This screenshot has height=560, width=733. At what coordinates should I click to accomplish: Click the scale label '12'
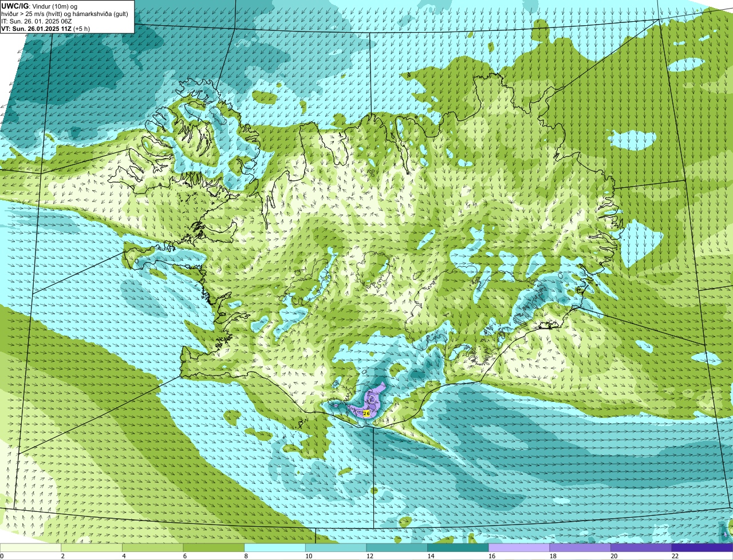pyautogui.click(x=370, y=556)
